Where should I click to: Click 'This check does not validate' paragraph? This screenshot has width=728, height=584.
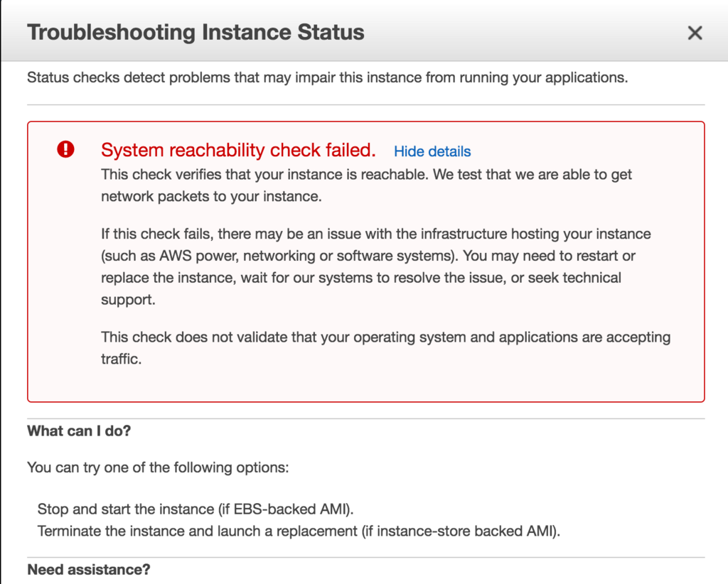tap(385, 348)
